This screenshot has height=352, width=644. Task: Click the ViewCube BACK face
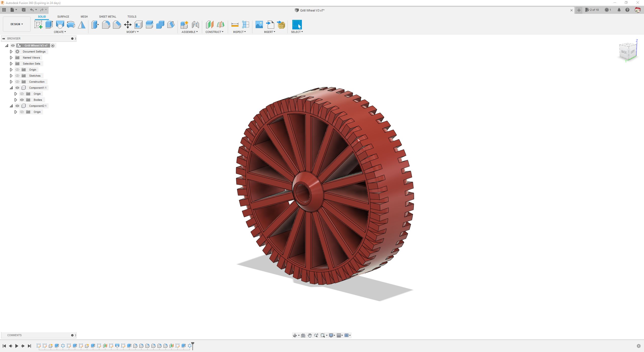[624, 52]
